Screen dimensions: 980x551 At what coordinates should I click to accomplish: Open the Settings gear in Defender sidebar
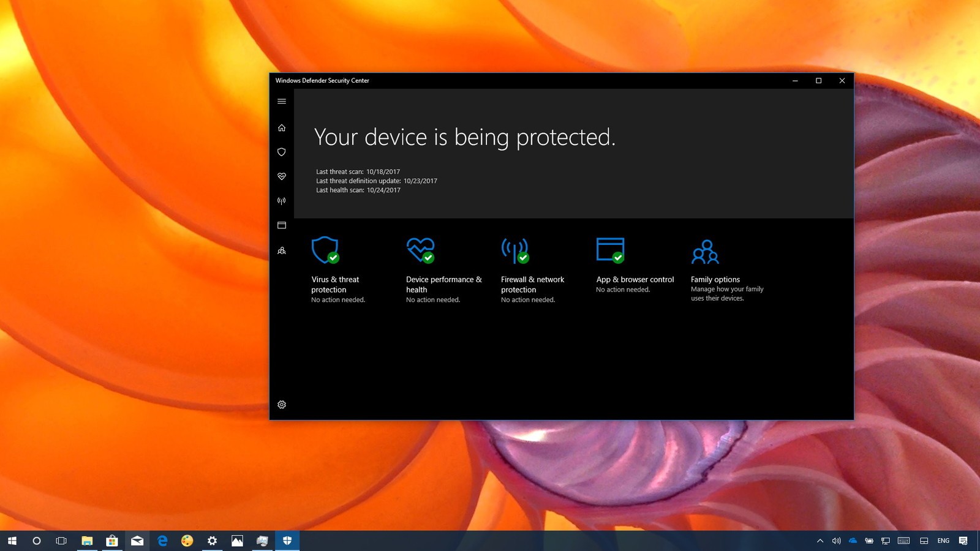(282, 405)
